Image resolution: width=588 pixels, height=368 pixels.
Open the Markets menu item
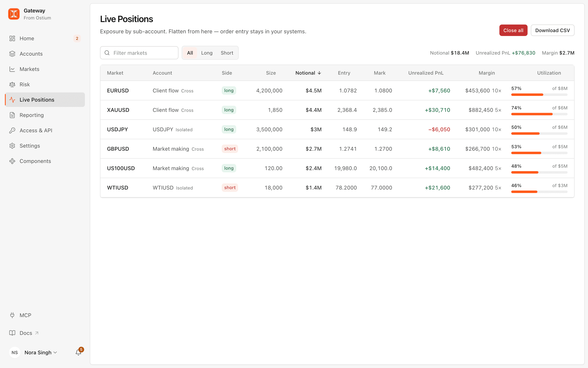(45, 69)
